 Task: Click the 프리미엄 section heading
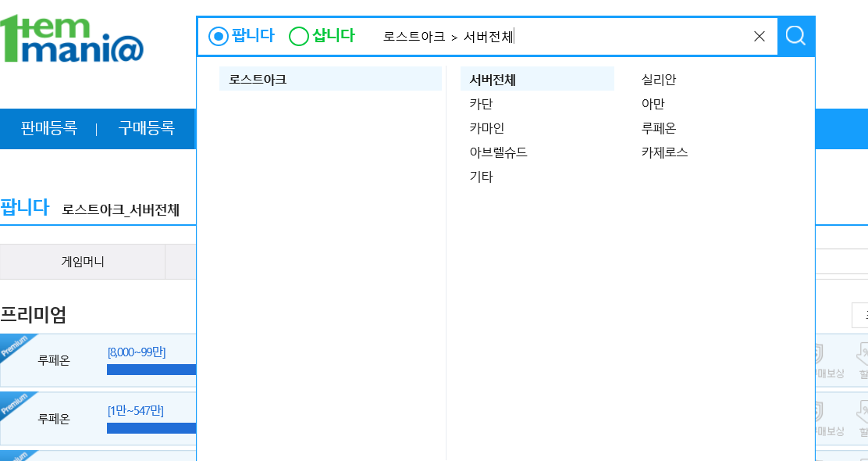tap(34, 315)
